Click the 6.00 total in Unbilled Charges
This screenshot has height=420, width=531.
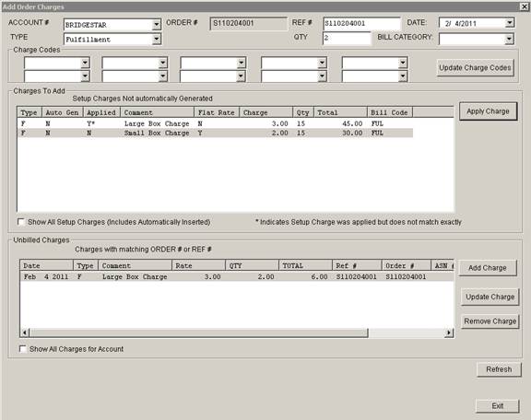click(x=319, y=277)
